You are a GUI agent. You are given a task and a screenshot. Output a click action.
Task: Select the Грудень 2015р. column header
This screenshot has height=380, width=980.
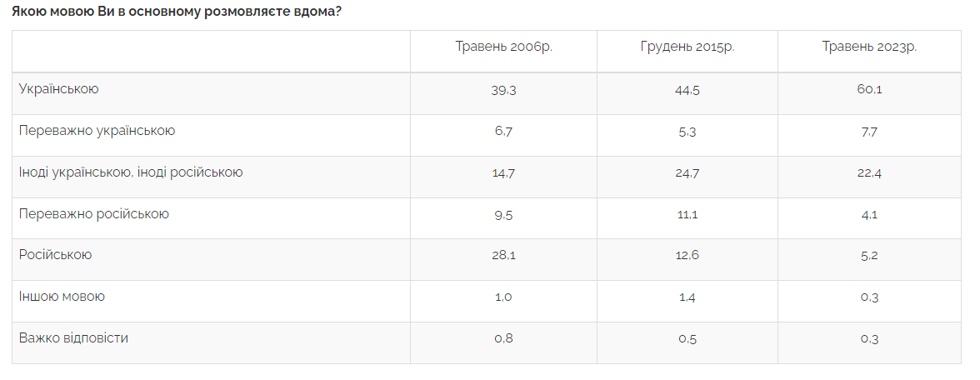point(687,47)
